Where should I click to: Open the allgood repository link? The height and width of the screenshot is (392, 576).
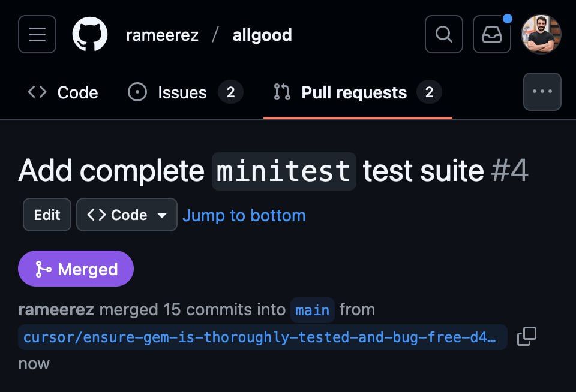(x=262, y=35)
